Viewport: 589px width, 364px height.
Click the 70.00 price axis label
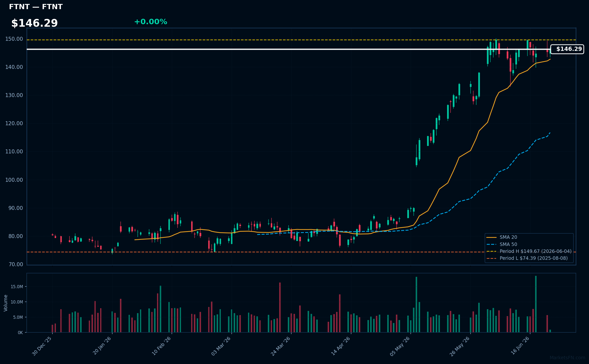(x=16, y=264)
